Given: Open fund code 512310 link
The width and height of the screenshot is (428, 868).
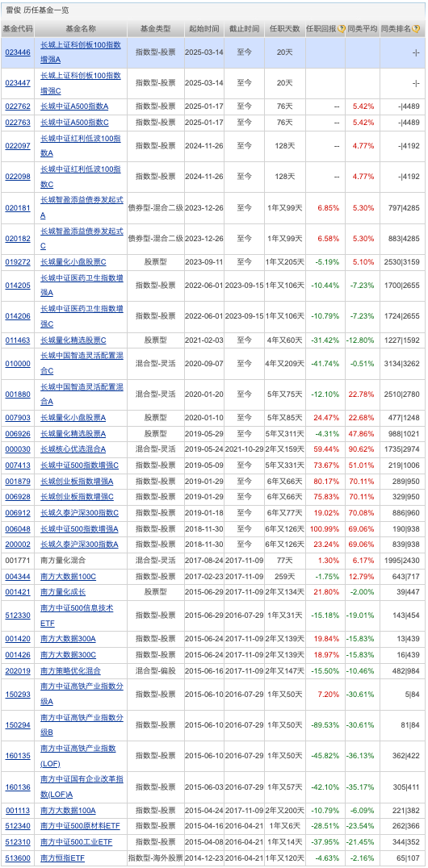Looking at the screenshot, I should 18,842.
